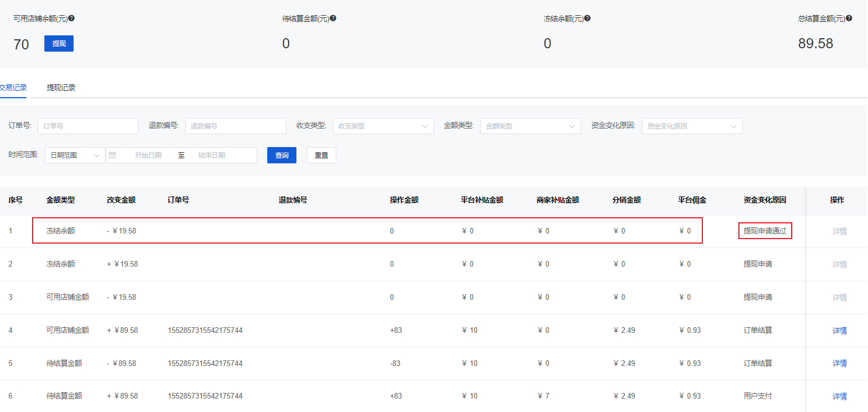Click help icon beside 可用店铺余额
Screen dimensions: 868x412
coord(71,19)
